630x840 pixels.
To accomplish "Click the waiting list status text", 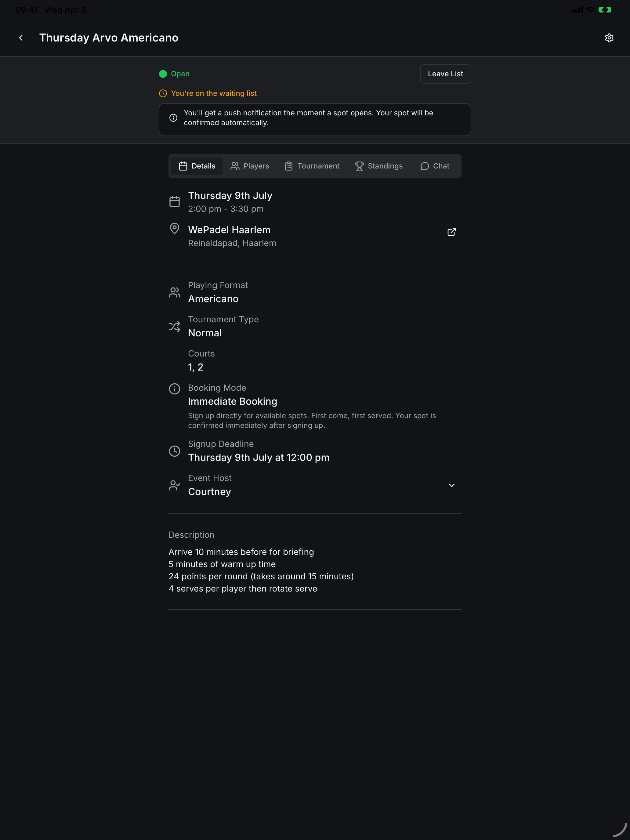I will pyautogui.click(x=214, y=93).
